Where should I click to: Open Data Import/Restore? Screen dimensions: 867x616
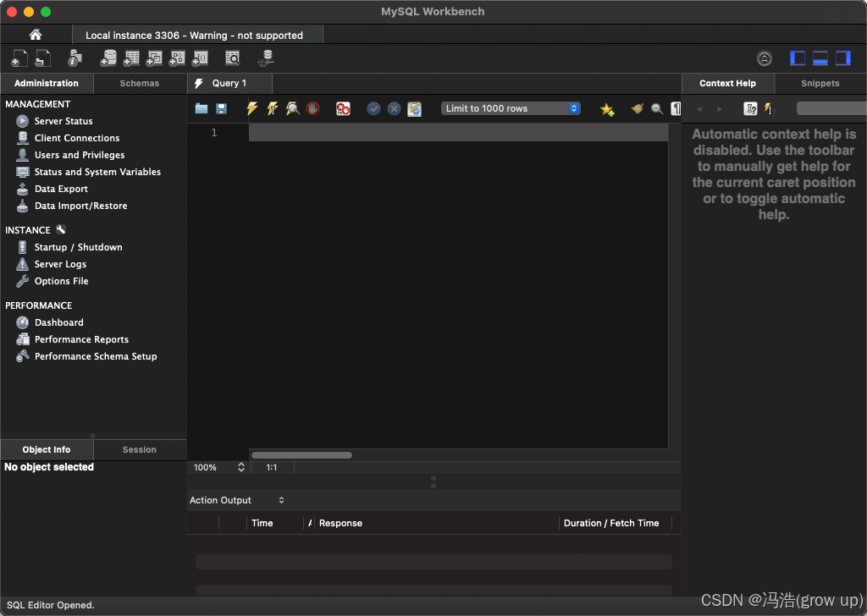click(80, 206)
